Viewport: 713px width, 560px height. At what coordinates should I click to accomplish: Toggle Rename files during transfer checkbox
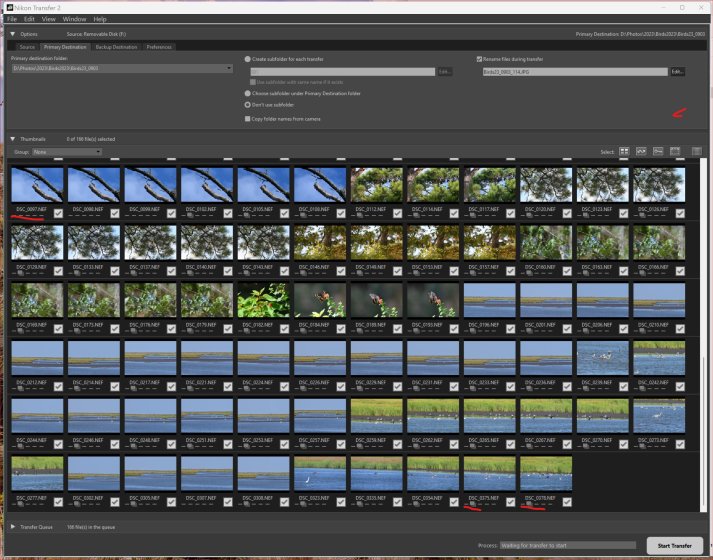point(480,59)
